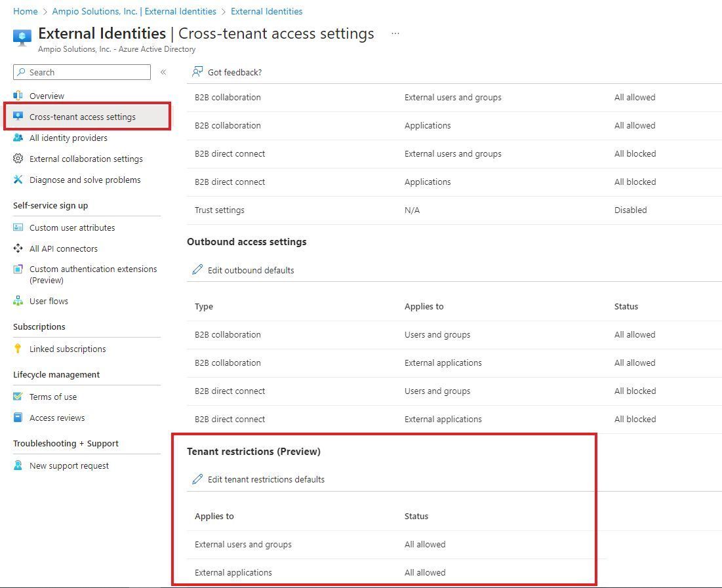The width and height of the screenshot is (722, 588).
Task: Select the Terms of use icon
Action: 19,397
